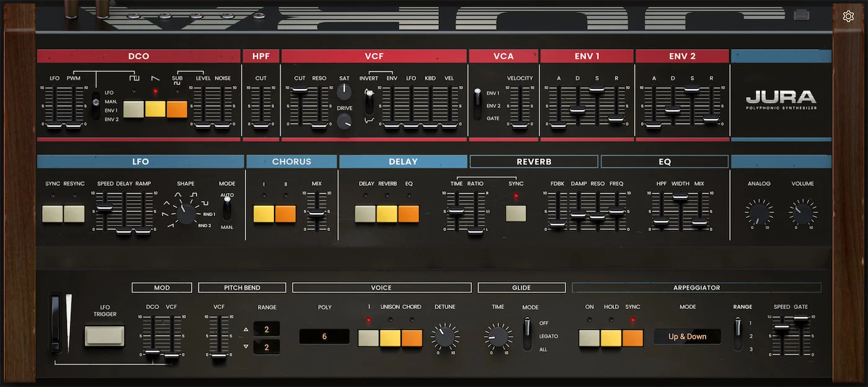Flip the arpeggiator RANGE switch
The image size is (868, 387).
[737, 334]
